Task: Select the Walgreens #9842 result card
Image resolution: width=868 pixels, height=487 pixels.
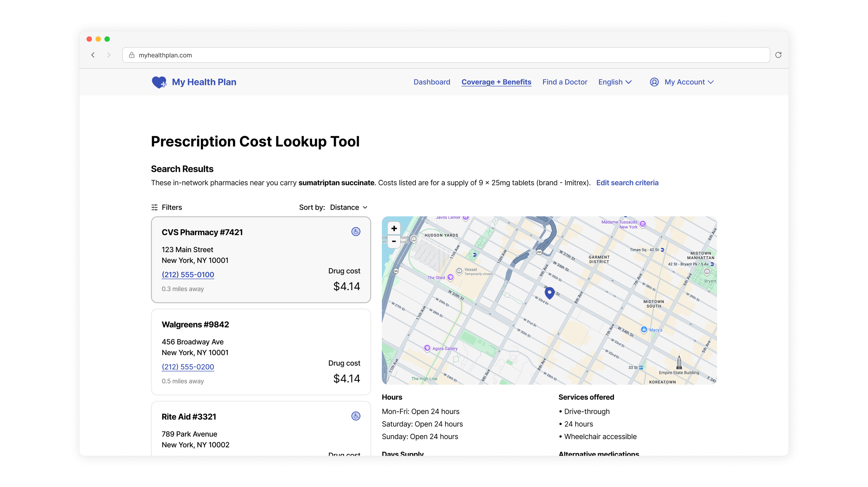Action: (x=261, y=352)
